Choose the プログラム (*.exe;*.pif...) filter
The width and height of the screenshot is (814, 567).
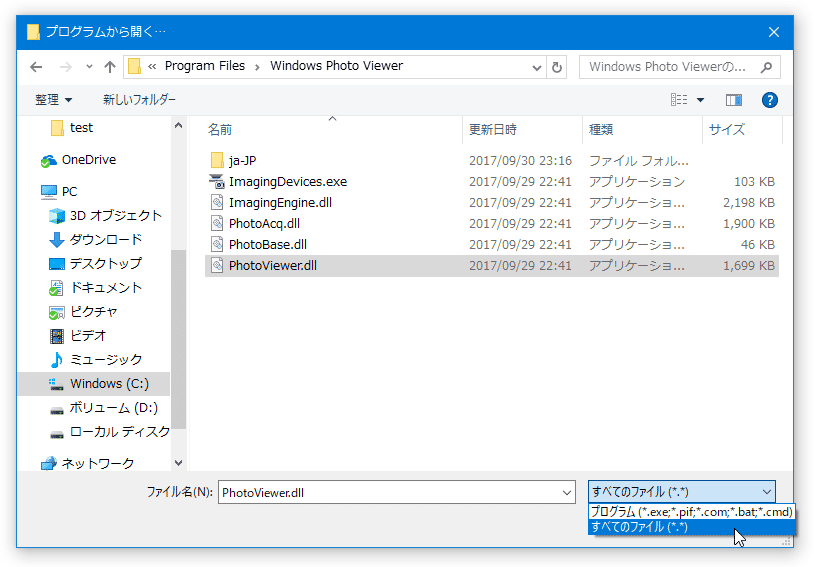point(691,512)
